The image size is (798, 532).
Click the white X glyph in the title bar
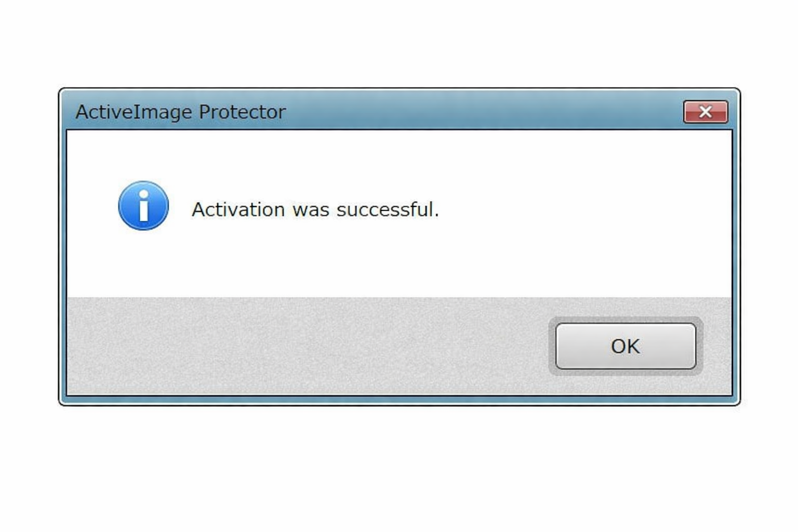pos(705,112)
